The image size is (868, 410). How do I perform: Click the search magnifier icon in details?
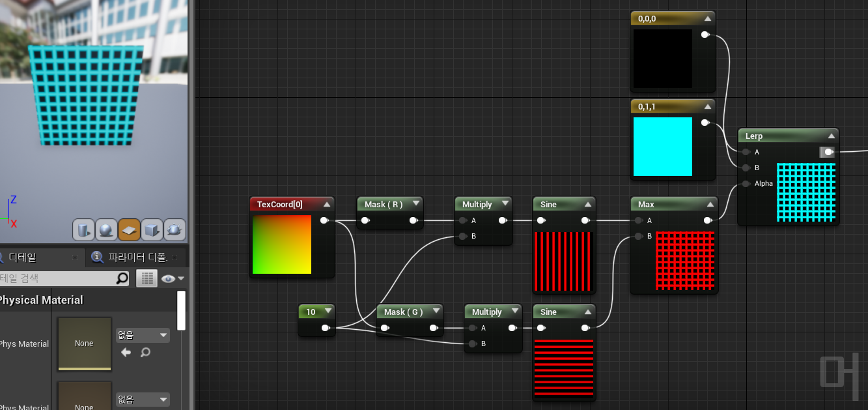point(122,278)
